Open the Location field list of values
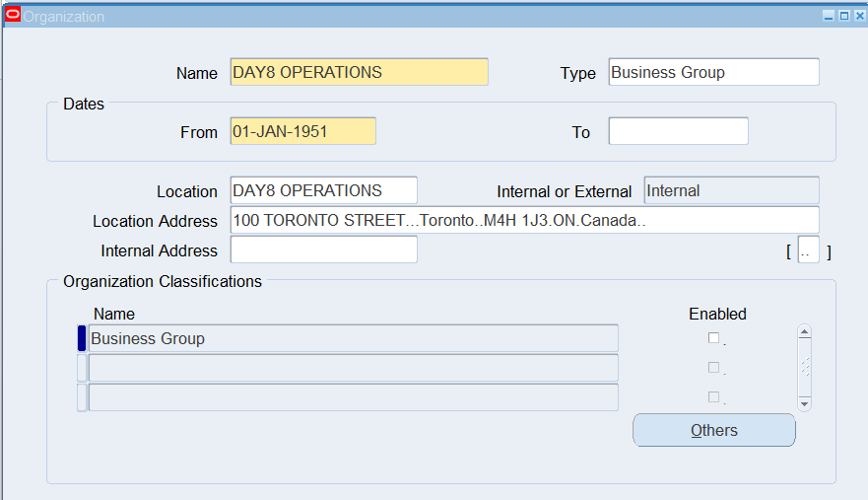This screenshot has height=500, width=868. [324, 190]
